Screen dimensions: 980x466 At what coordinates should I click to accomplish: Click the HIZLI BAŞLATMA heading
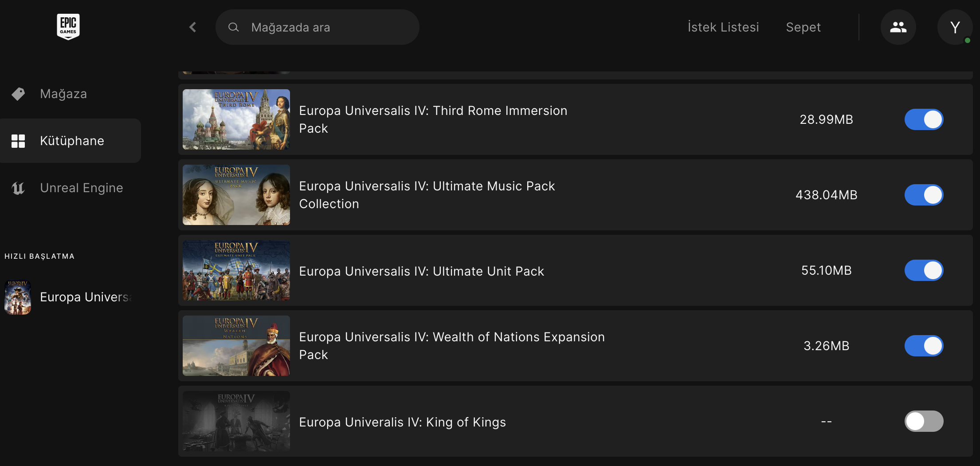click(x=39, y=256)
